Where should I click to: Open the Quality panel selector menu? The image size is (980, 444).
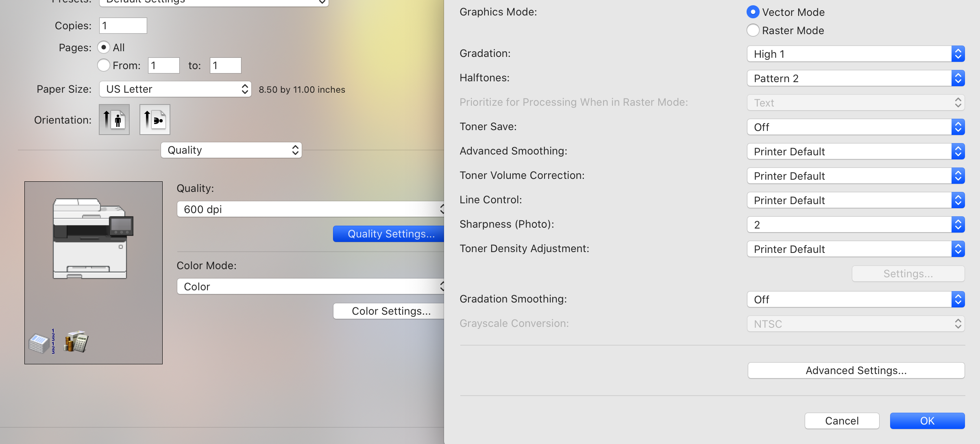(x=231, y=150)
